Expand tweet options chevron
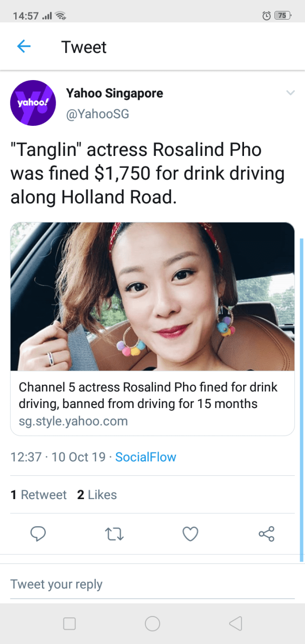Viewport: 305px width, 644px height. [x=290, y=93]
